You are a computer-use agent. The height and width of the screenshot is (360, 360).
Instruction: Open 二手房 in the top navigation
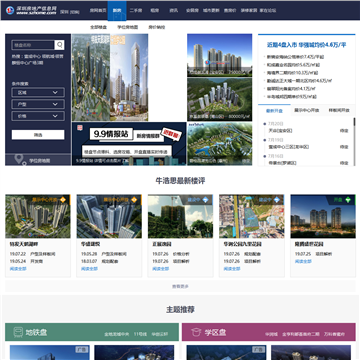[136, 10]
